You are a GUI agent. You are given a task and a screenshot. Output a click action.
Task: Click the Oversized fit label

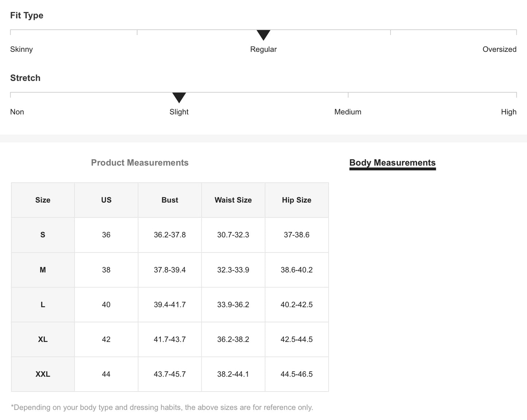point(499,49)
